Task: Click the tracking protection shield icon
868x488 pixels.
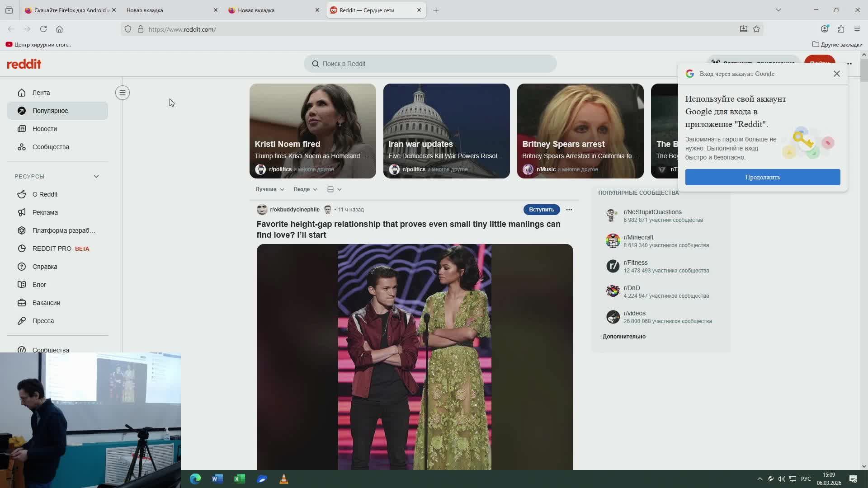Action: (128, 29)
